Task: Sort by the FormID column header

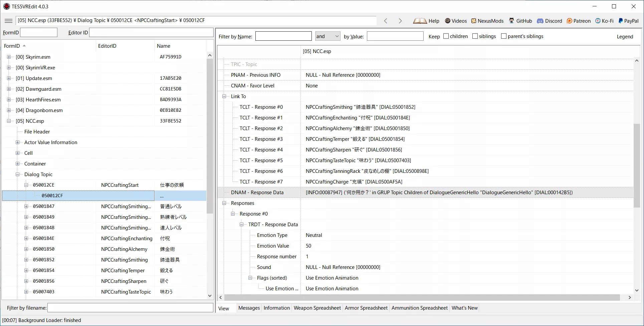Action: 49,46
